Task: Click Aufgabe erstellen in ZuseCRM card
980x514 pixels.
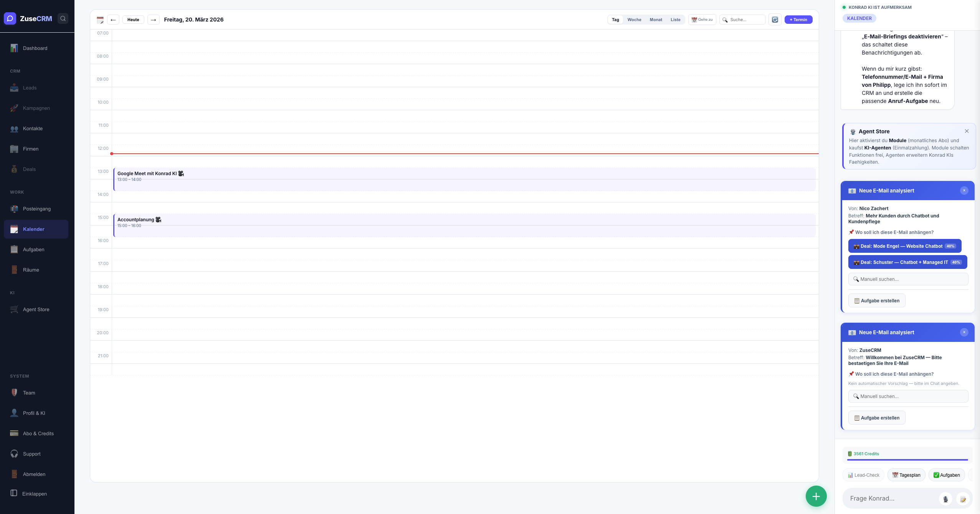Action: [877, 418]
